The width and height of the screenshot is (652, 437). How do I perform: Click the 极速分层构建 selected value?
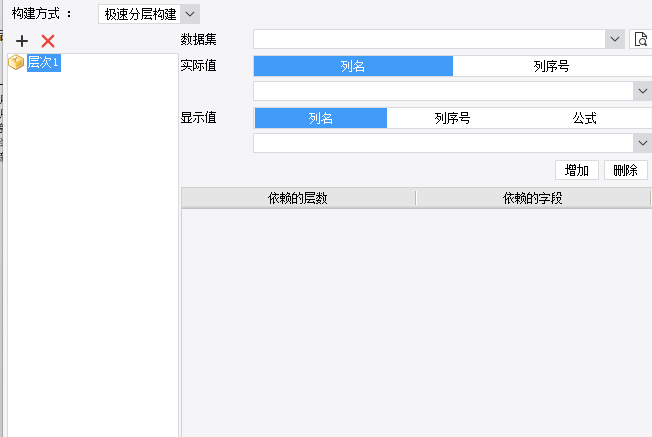141,14
